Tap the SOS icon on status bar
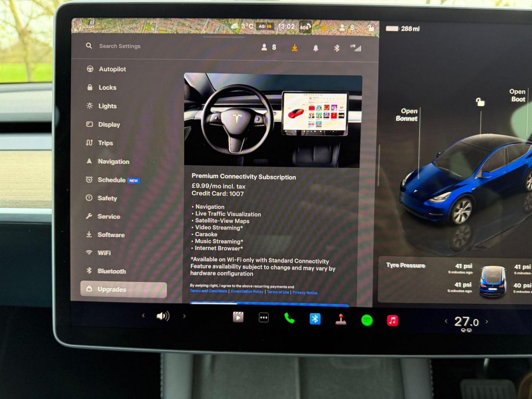This screenshot has height=399, width=532. (x=305, y=27)
